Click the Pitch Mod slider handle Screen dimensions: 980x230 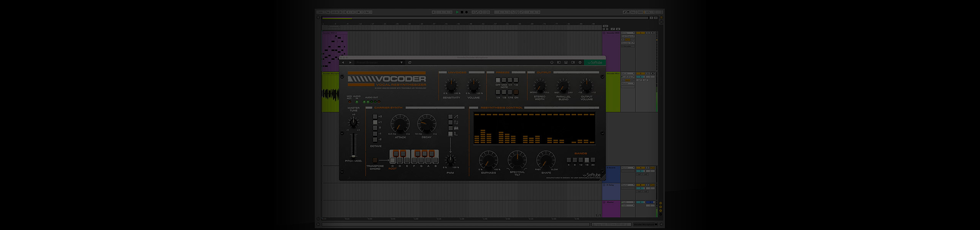click(x=353, y=156)
